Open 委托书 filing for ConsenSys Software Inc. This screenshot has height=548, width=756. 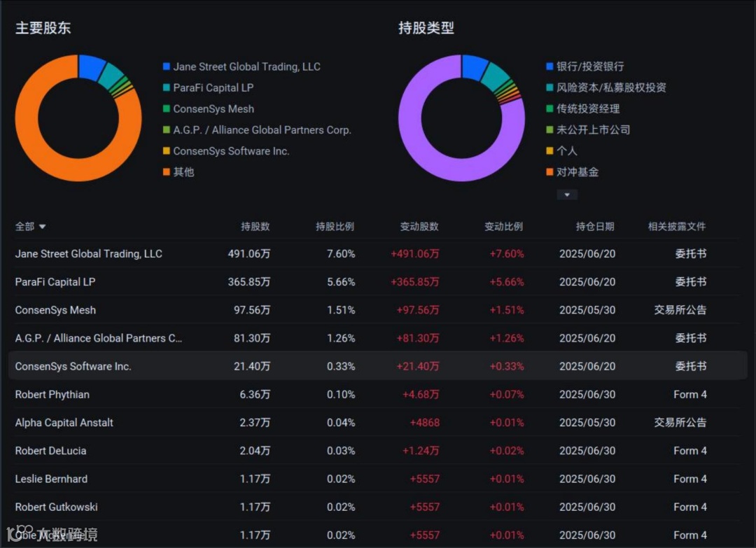691,366
